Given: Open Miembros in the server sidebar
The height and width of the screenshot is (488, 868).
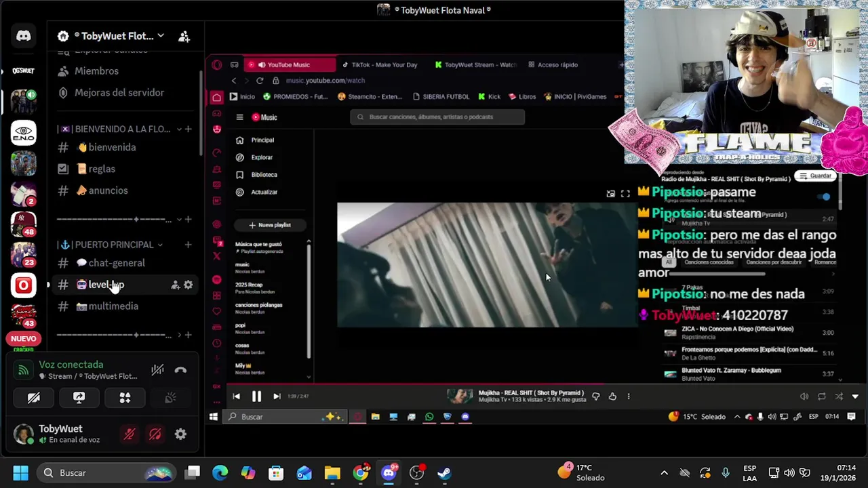Looking at the screenshot, I should click(x=96, y=70).
